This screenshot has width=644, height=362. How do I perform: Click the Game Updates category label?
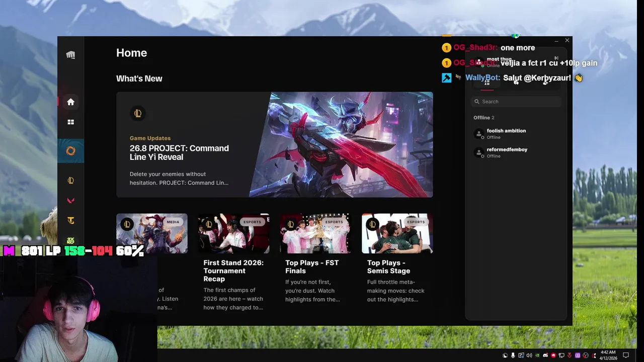(150, 138)
